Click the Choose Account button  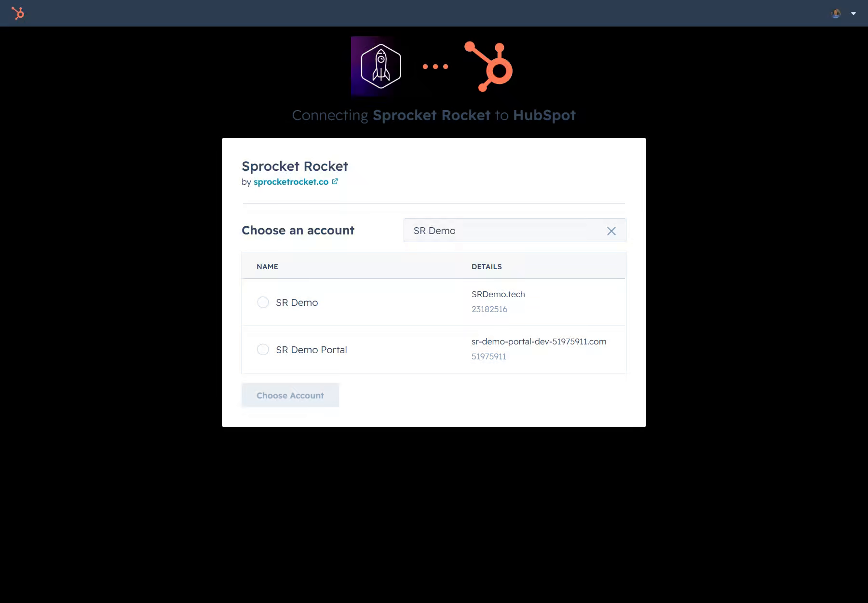click(290, 396)
